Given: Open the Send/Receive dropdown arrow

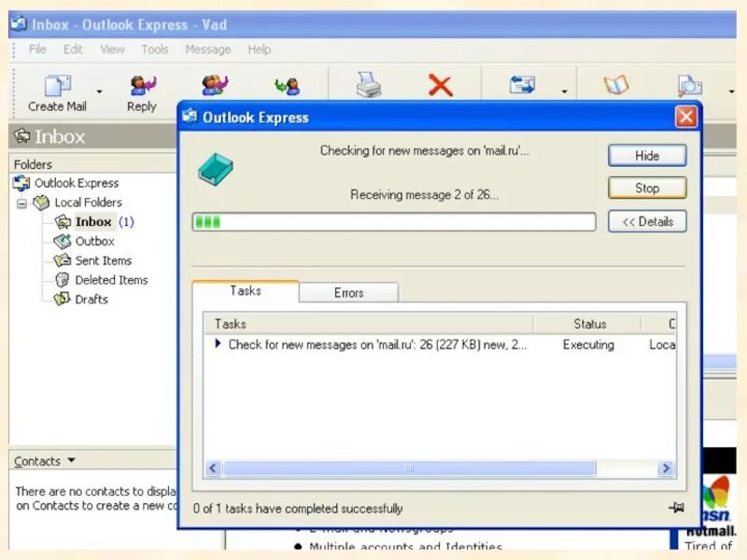Looking at the screenshot, I should 564,91.
